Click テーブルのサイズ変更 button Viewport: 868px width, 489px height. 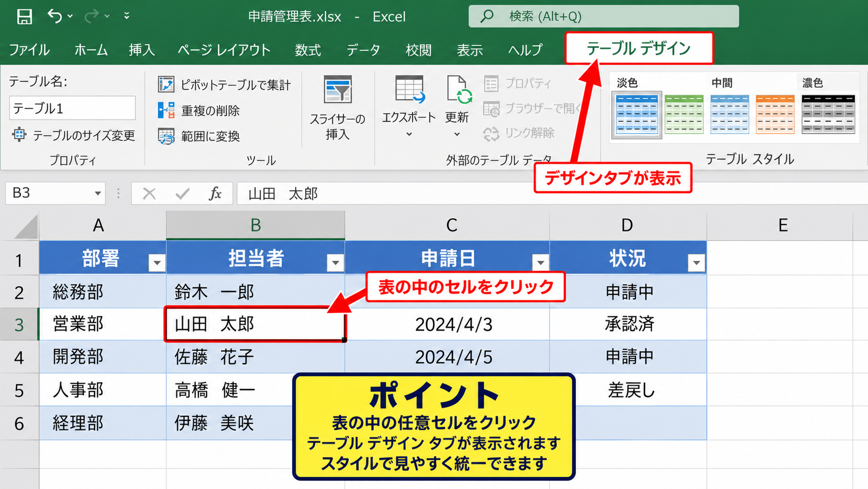[x=73, y=135]
